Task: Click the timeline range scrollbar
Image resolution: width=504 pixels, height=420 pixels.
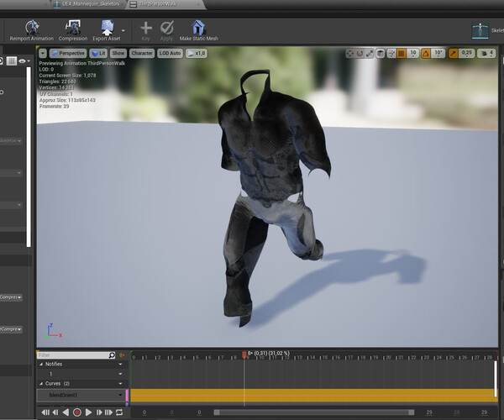Action: coord(314,412)
